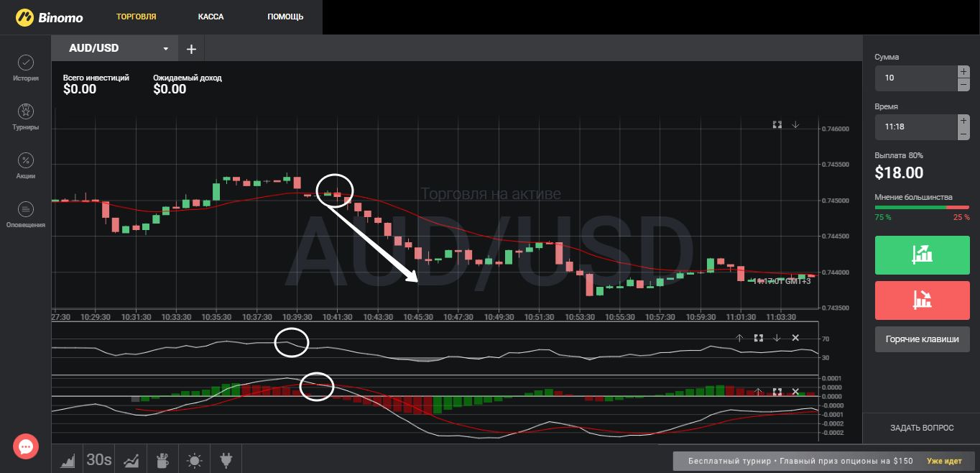This screenshot has width=980, height=473.
Task: Open the Акции sidebar section
Action: pos(25,166)
